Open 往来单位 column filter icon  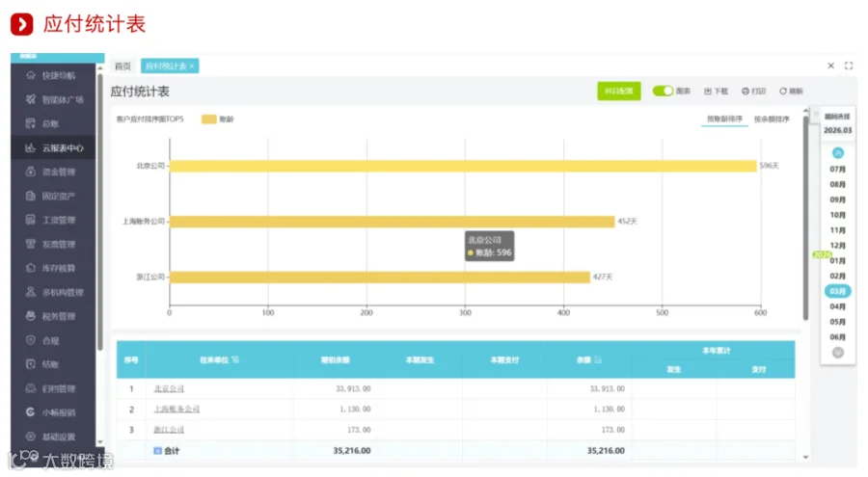click(235, 359)
